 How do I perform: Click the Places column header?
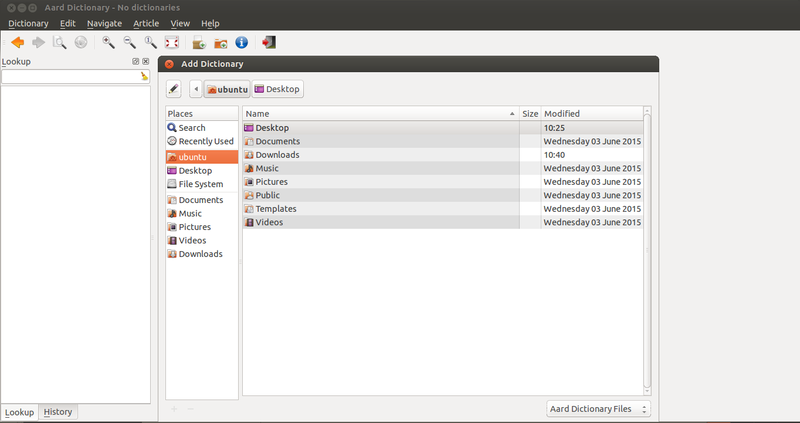tap(202, 114)
